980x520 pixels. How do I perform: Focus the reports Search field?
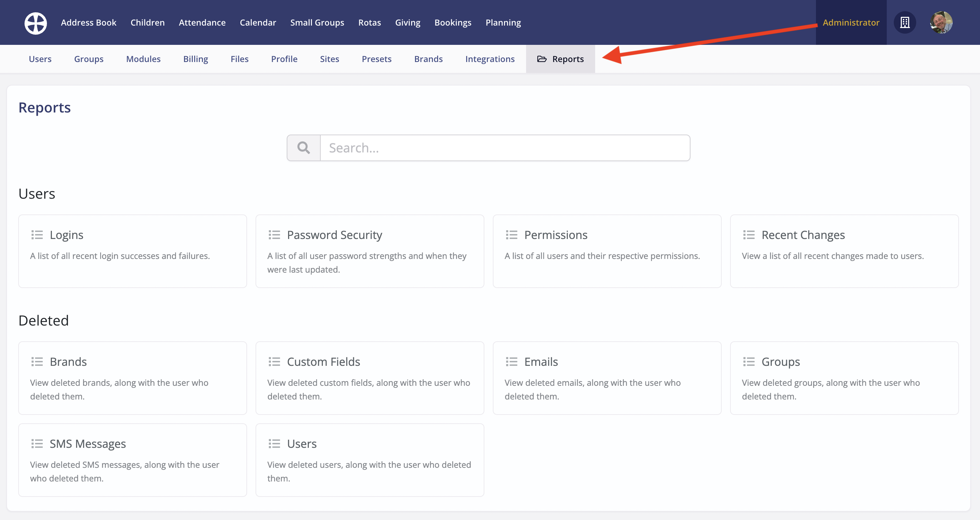coord(505,148)
